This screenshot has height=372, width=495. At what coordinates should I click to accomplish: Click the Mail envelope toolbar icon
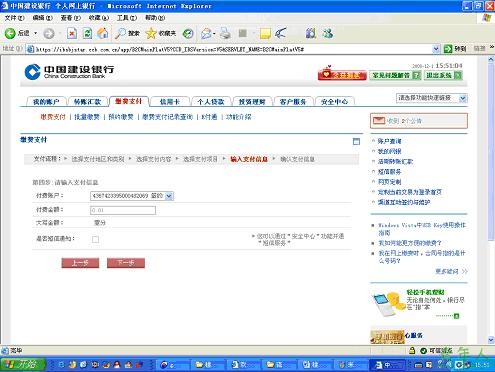coord(206,33)
